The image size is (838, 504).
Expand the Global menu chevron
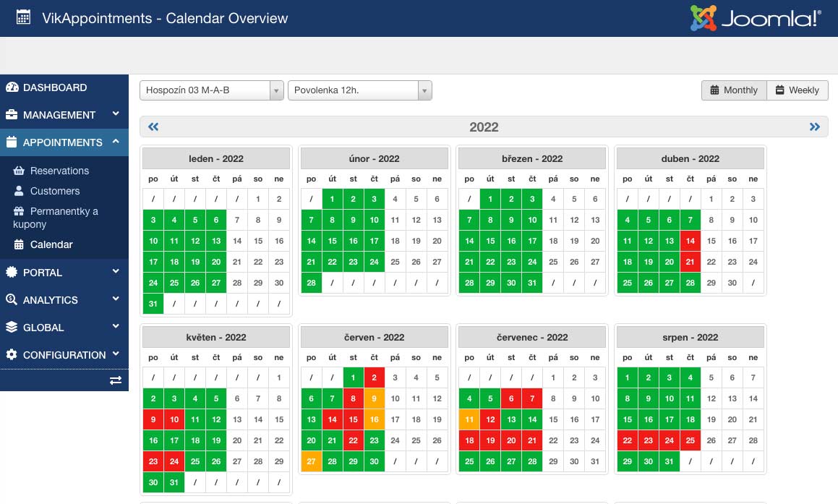tap(116, 327)
